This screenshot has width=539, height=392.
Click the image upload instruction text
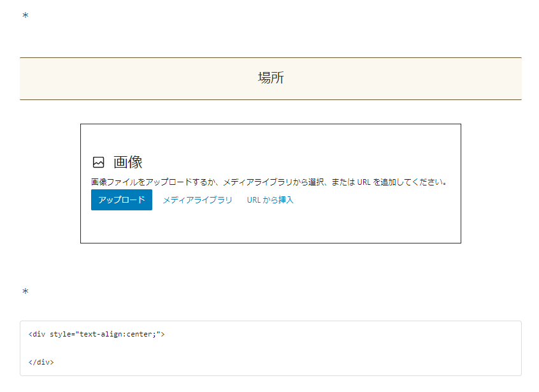coord(269,182)
